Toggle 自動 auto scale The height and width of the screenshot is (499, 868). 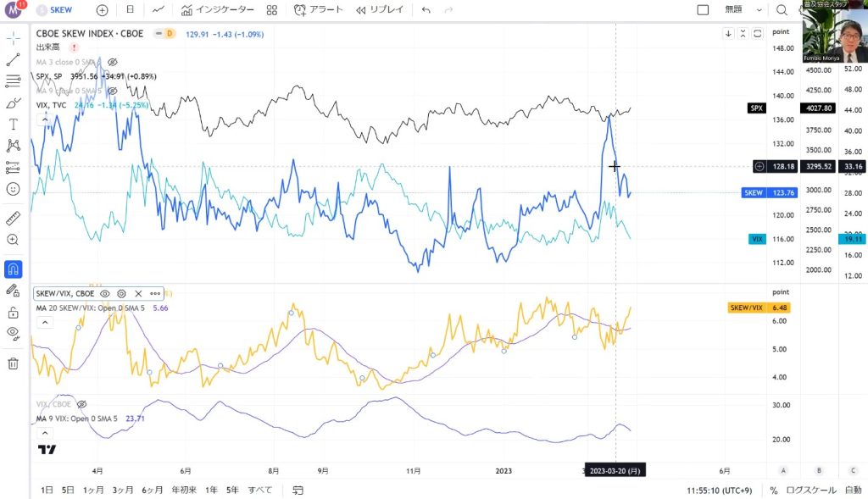[853, 491]
